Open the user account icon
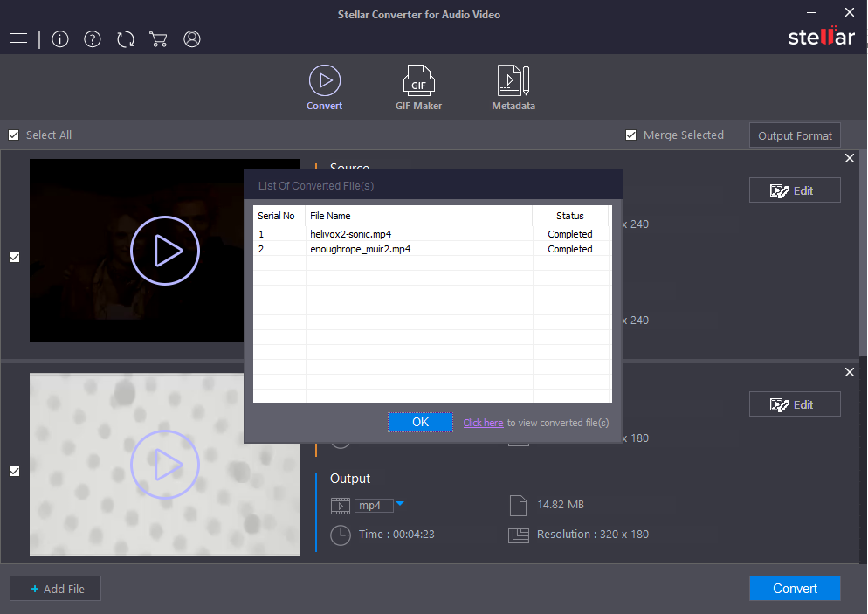 pyautogui.click(x=192, y=38)
